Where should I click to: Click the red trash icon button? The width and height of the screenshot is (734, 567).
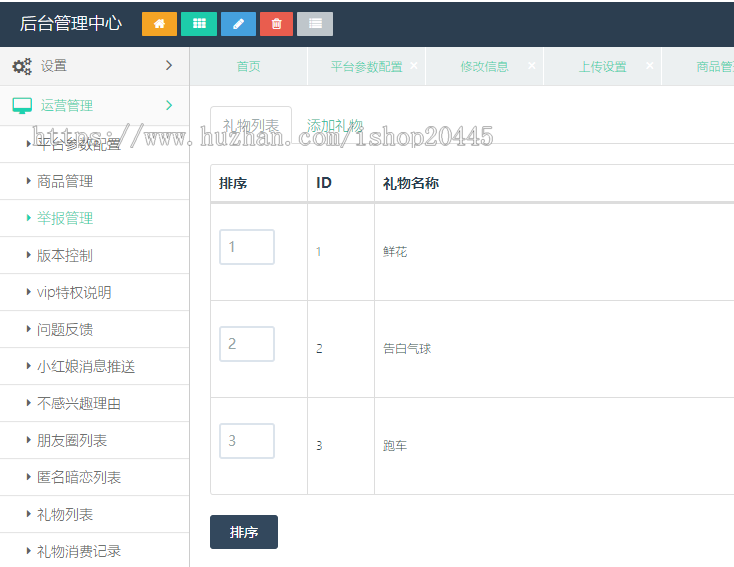tap(276, 24)
